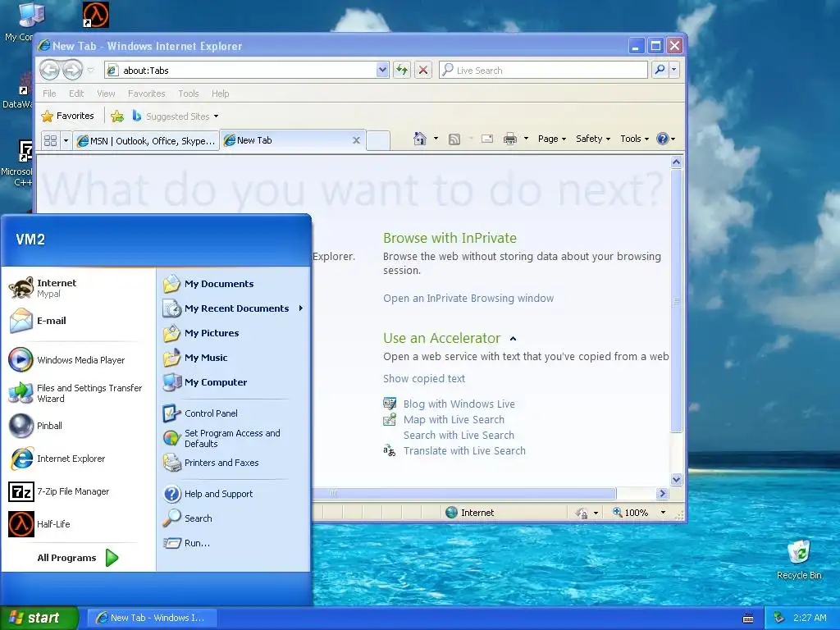Launch Half-Life from the Start menu
This screenshot has height=630, width=840.
coord(78,524)
